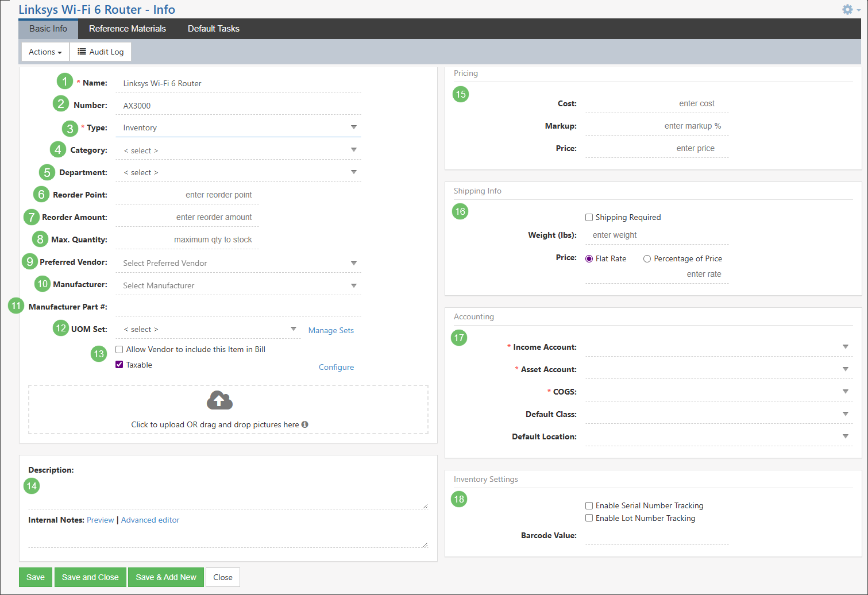Switch to the Reference Materials tab
Viewport: 868px width, 595px height.
[x=127, y=29]
